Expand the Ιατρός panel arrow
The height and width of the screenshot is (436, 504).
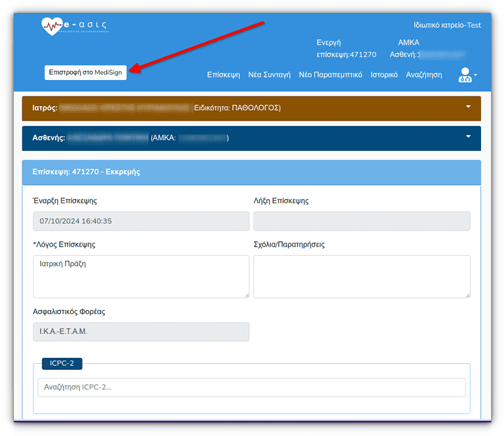point(469,106)
